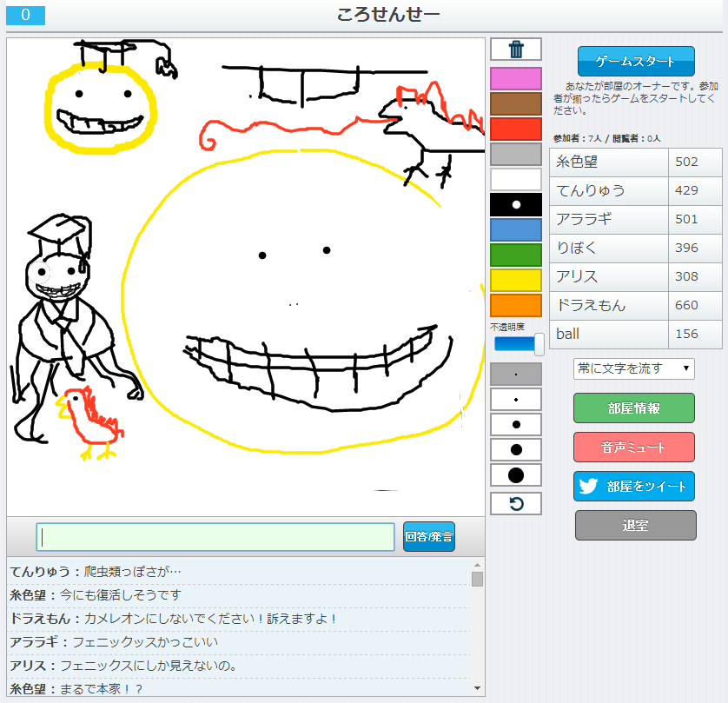Click the 不透明度 opacity slider handle
The image size is (728, 703).
coord(539,344)
